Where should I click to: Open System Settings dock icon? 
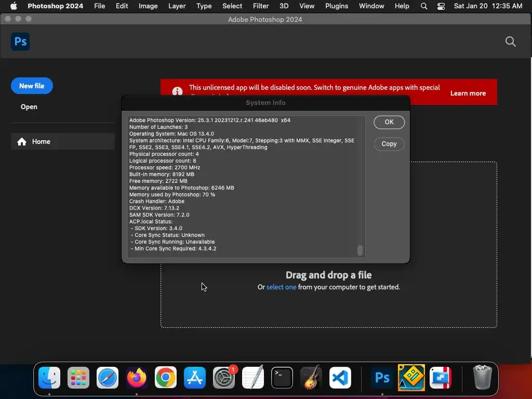pos(224,378)
